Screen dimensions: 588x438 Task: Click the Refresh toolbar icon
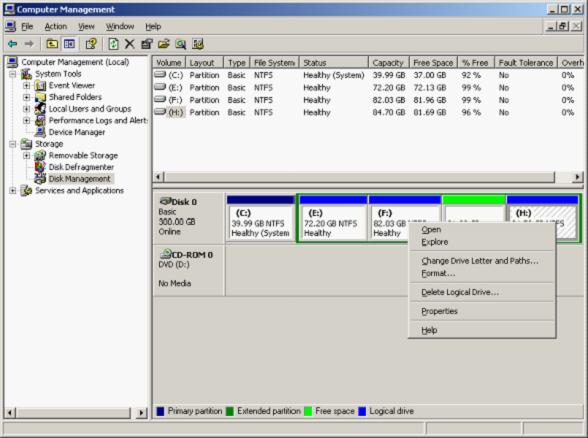coord(113,44)
